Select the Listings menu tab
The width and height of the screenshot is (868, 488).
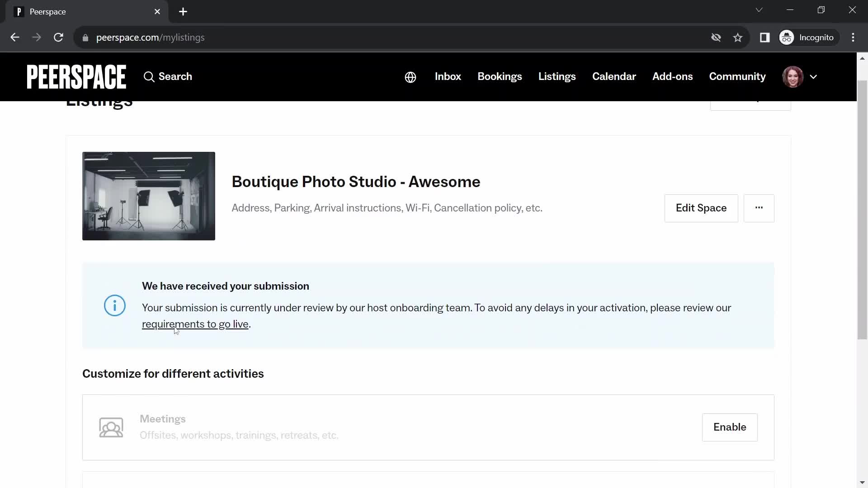(x=557, y=76)
